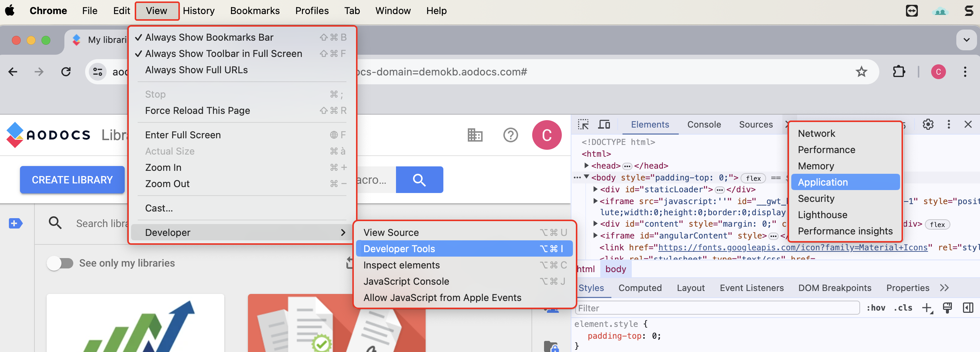Expand the head element node

point(586,166)
